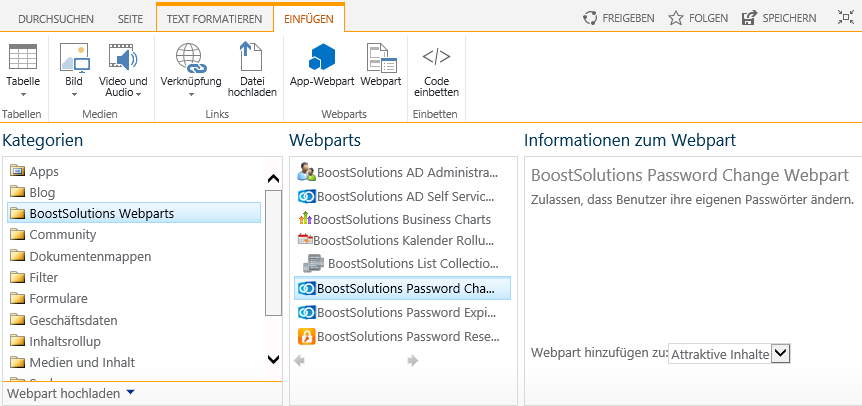The width and height of the screenshot is (862, 406).
Task: Click the Freigeben text button
Action: (x=628, y=18)
